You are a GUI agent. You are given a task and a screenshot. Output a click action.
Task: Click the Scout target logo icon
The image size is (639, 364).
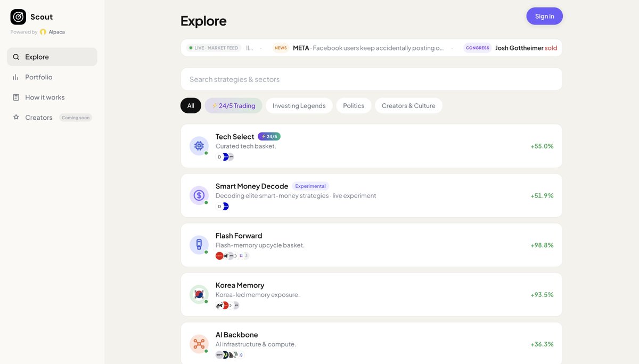(x=18, y=17)
